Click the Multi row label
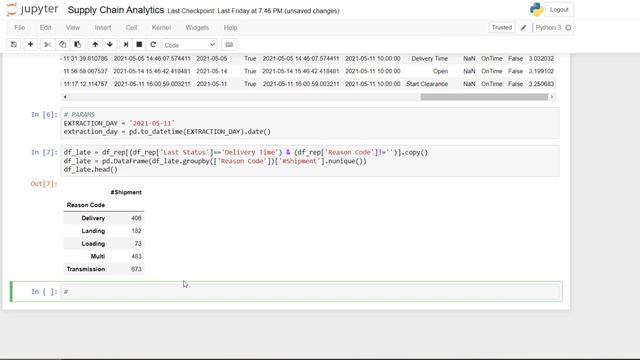This screenshot has width=640, height=360. pos(98,256)
